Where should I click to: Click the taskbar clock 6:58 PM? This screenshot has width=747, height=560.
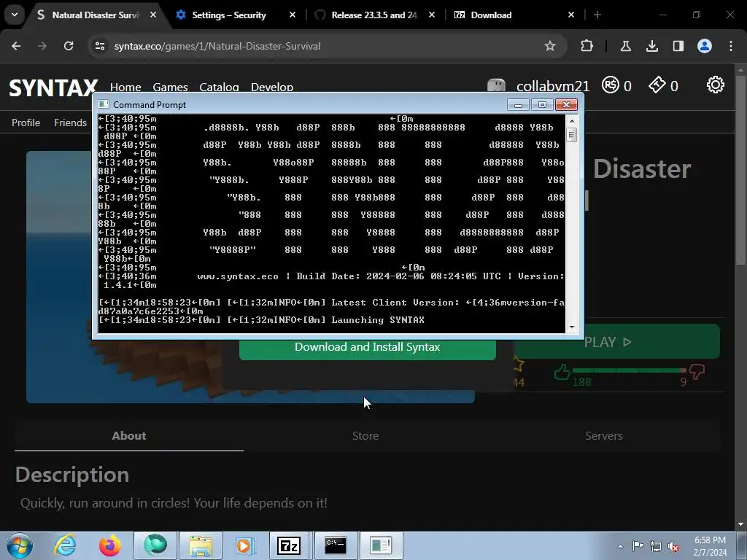click(x=710, y=546)
